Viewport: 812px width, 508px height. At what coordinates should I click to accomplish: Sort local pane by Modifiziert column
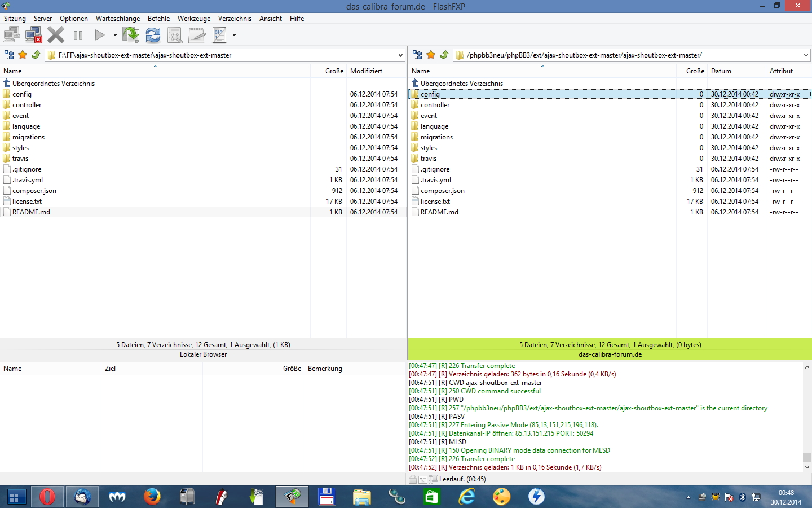click(x=376, y=71)
